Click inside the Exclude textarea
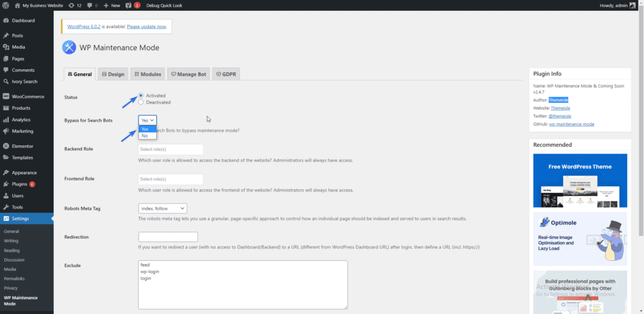 click(x=243, y=285)
